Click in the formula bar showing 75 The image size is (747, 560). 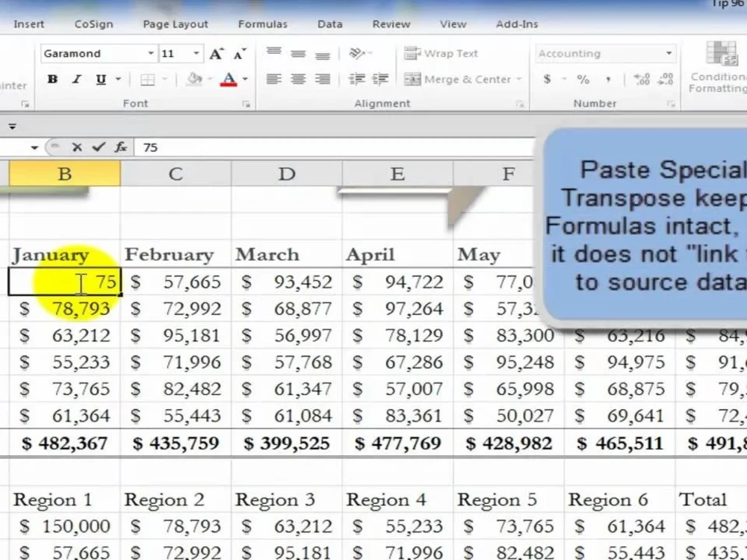coord(333,147)
